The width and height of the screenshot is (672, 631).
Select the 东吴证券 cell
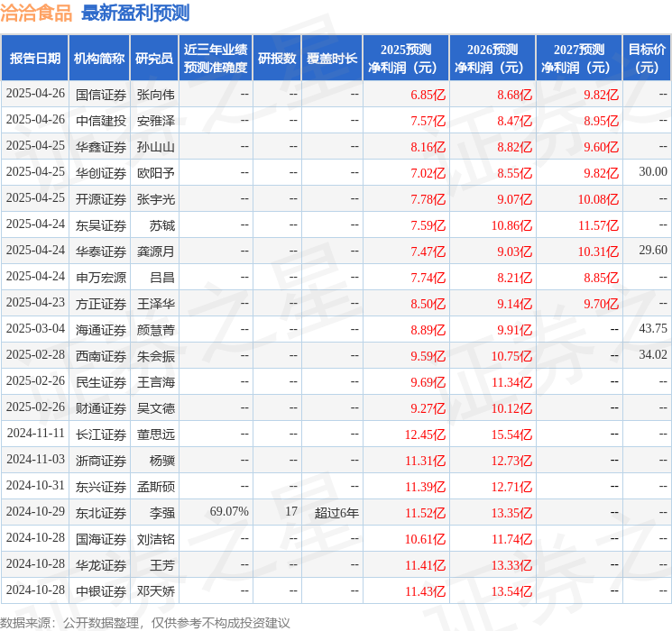[101, 225]
